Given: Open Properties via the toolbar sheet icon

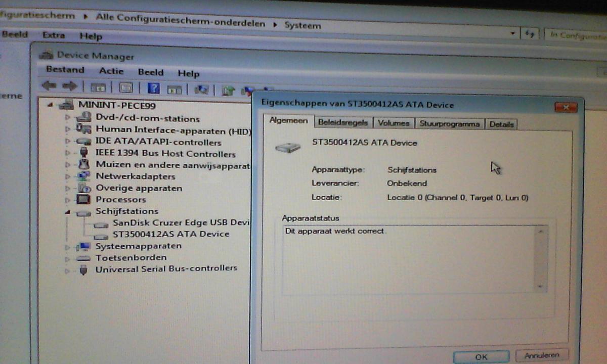Looking at the screenshot, I should point(125,88).
